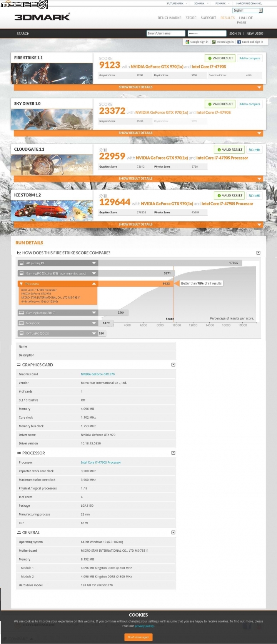The width and height of the screenshot is (277, 644).
Task: Click the Fire Strike 1.1 thumbnail image
Action: click(x=52, y=73)
